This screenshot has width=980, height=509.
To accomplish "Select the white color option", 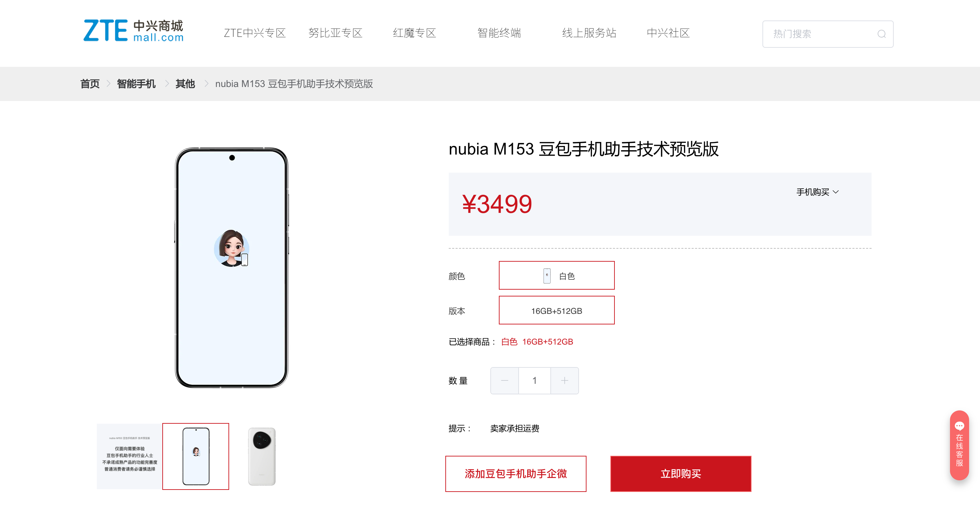I will pos(556,275).
